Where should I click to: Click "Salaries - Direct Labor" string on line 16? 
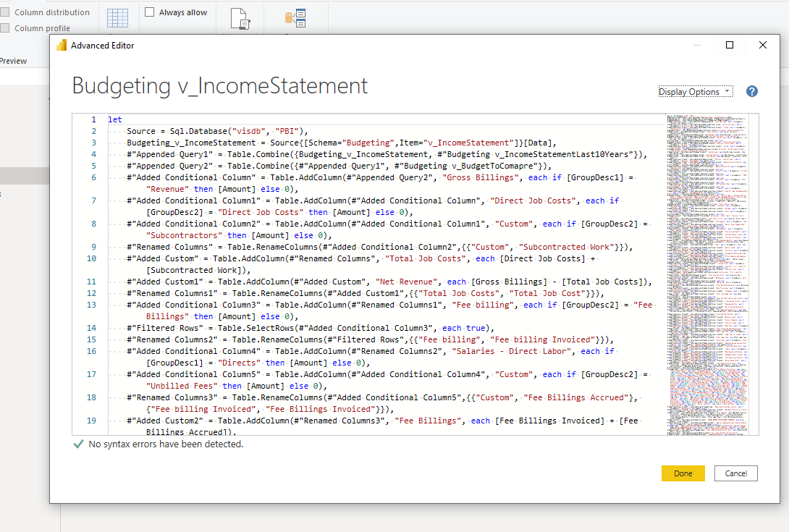tap(511, 351)
